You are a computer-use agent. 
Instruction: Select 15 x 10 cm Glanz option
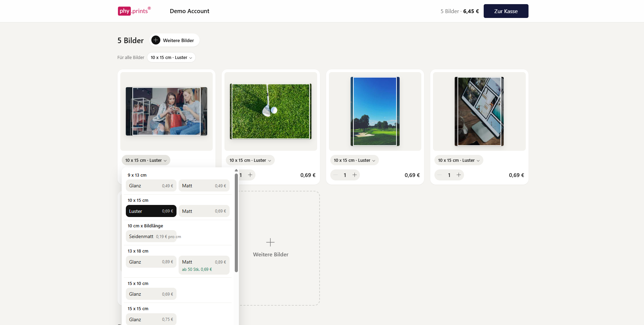tap(151, 294)
